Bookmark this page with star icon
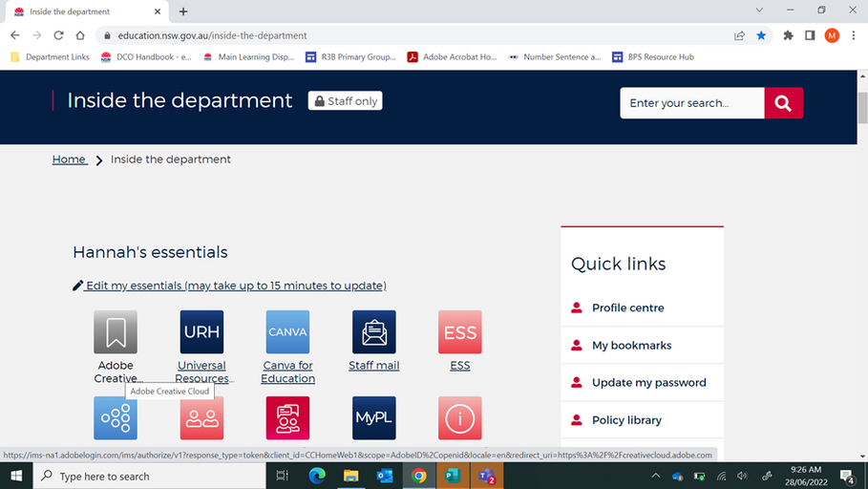 pos(761,35)
